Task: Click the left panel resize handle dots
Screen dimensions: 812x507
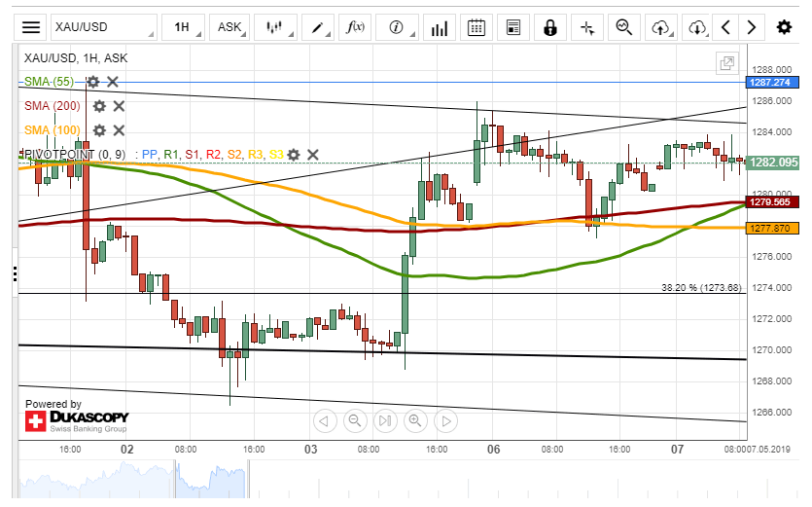Action: coord(15,273)
